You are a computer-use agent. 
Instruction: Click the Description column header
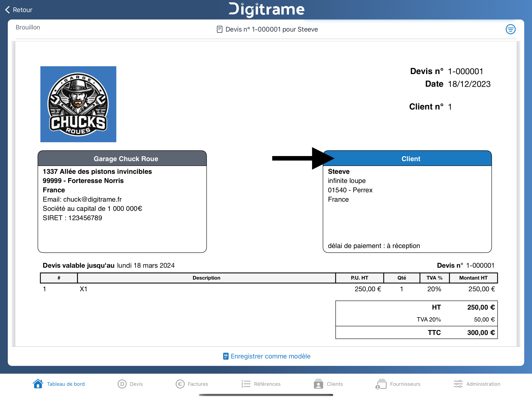pos(206,278)
